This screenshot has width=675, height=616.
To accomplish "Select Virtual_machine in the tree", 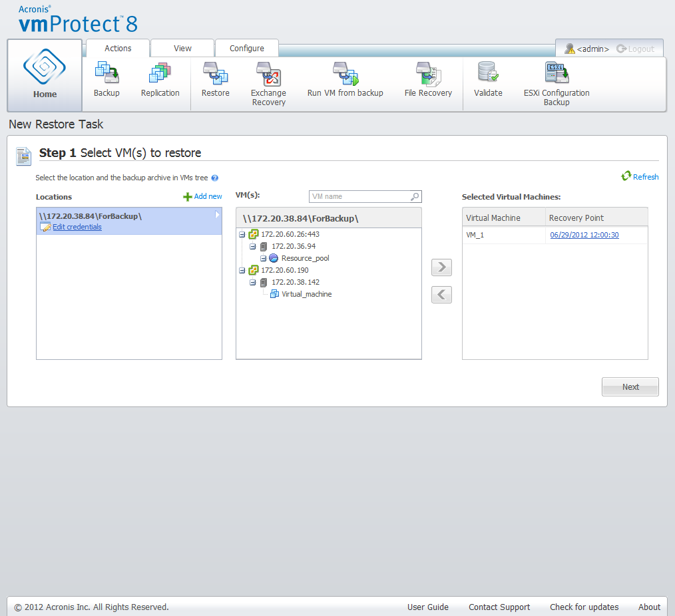I will pos(306,294).
